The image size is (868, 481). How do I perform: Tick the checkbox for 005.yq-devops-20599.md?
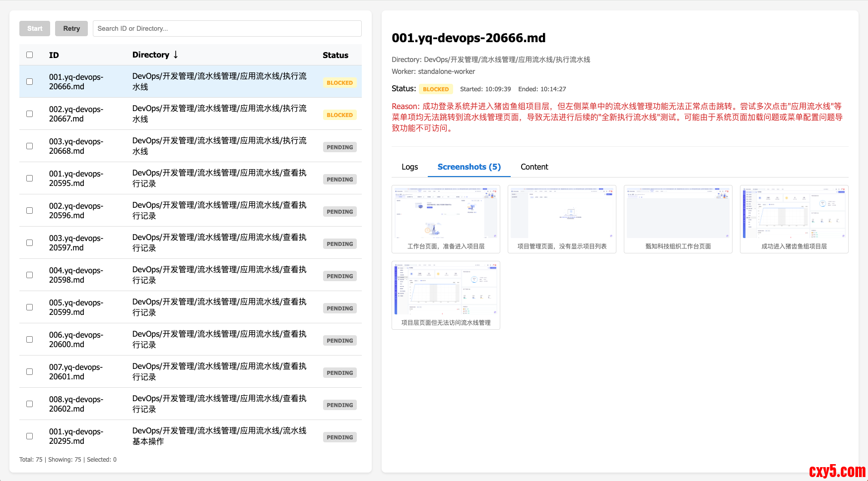point(30,307)
